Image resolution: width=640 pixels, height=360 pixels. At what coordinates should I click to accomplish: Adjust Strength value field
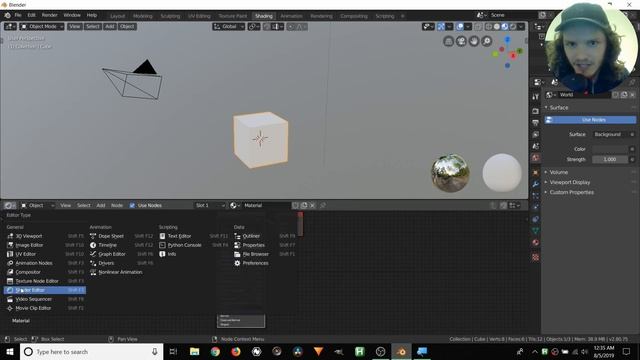click(610, 159)
